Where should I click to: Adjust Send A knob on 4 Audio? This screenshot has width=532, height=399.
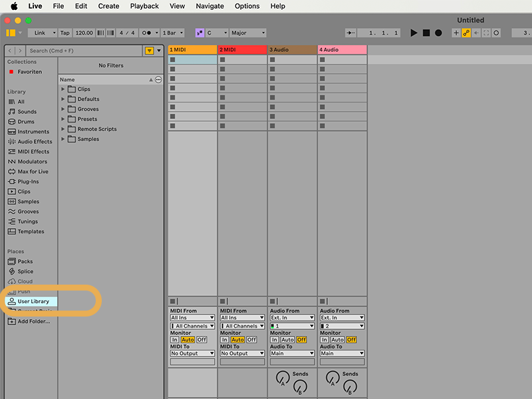coord(332,378)
